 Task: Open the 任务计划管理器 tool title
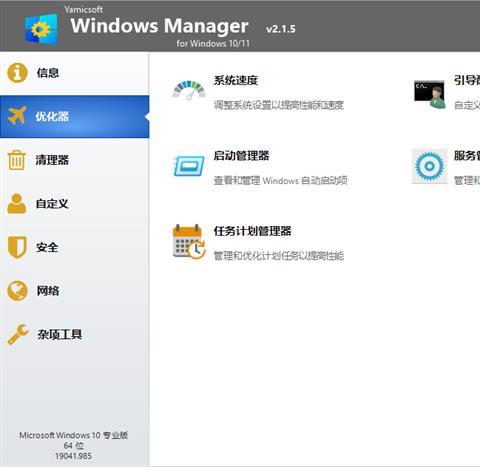(x=252, y=231)
